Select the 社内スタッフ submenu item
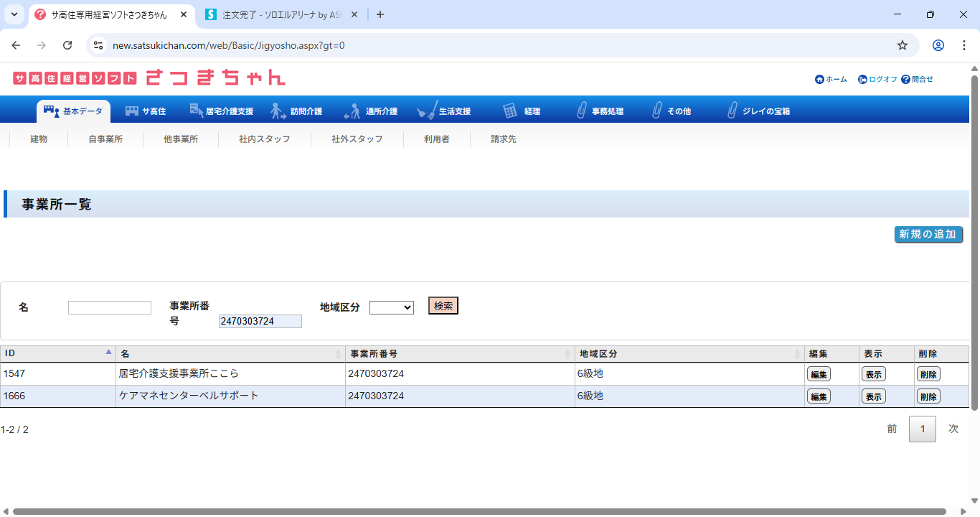Image resolution: width=980 pixels, height=517 pixels. (264, 139)
